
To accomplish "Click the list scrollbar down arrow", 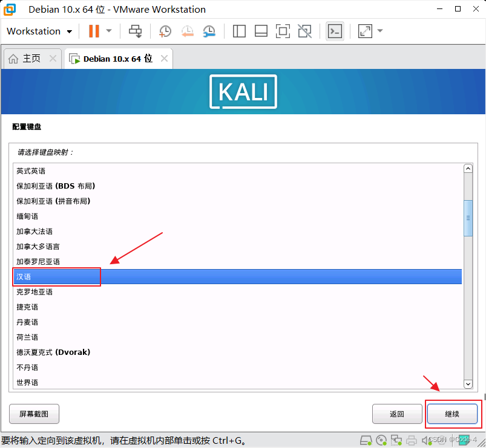I will pos(468,384).
